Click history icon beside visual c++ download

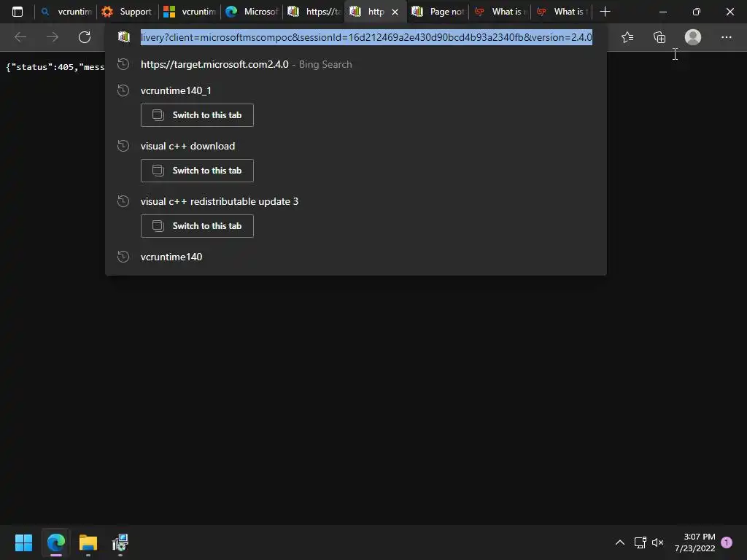pyautogui.click(x=123, y=146)
